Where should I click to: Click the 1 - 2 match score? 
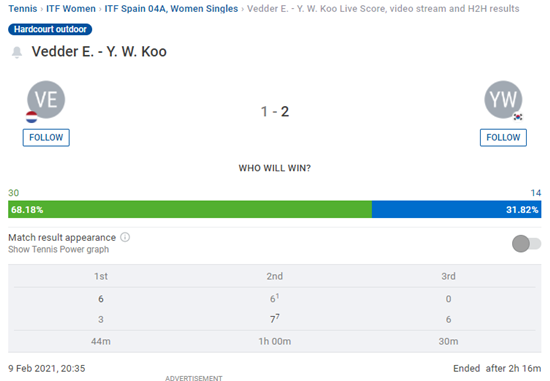(x=275, y=112)
